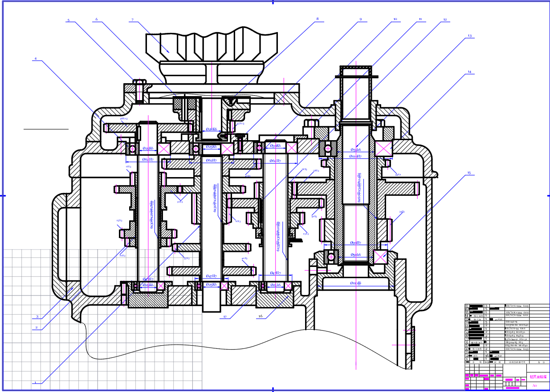Select the 48X2.5 gear annotation
Viewport: 550px width, 392px height.
(x=124, y=119)
